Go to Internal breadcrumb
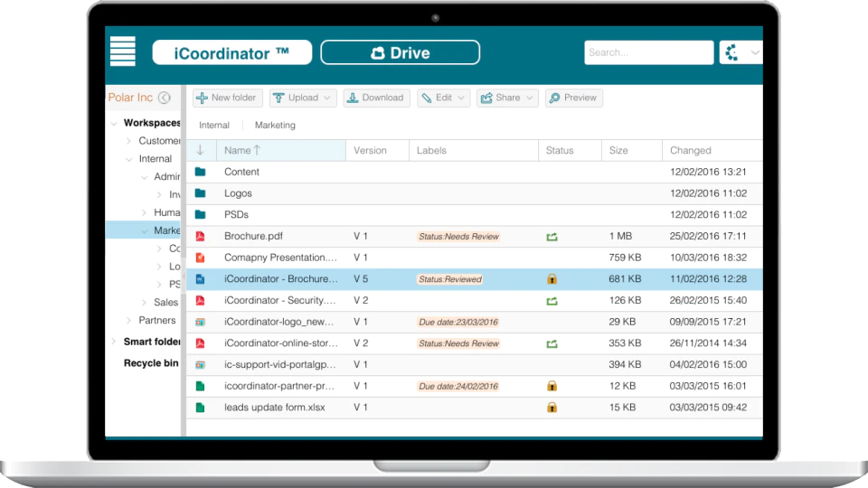 point(214,125)
